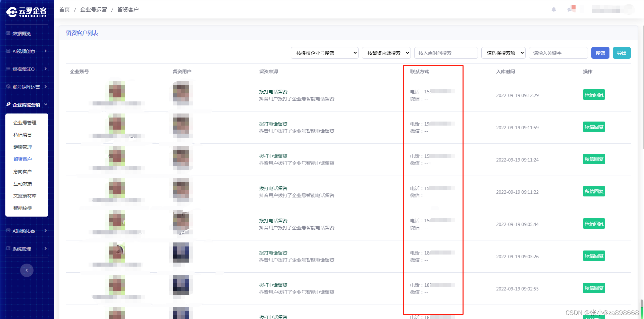Click 企业账号 avatar in 09:12:29 row
This screenshot has height=319, width=644.
[116, 91]
